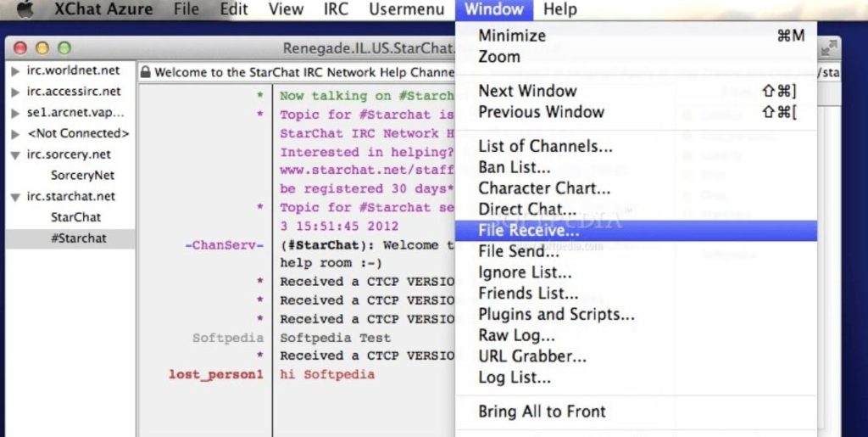Open Ignore List...
The height and width of the screenshot is (437, 868).
tap(636, 272)
